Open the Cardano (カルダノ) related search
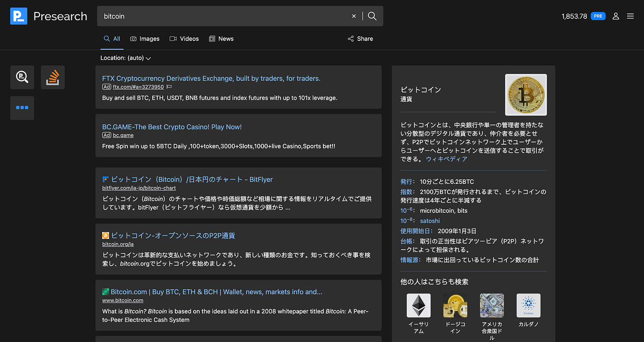644x342 pixels. (x=529, y=311)
